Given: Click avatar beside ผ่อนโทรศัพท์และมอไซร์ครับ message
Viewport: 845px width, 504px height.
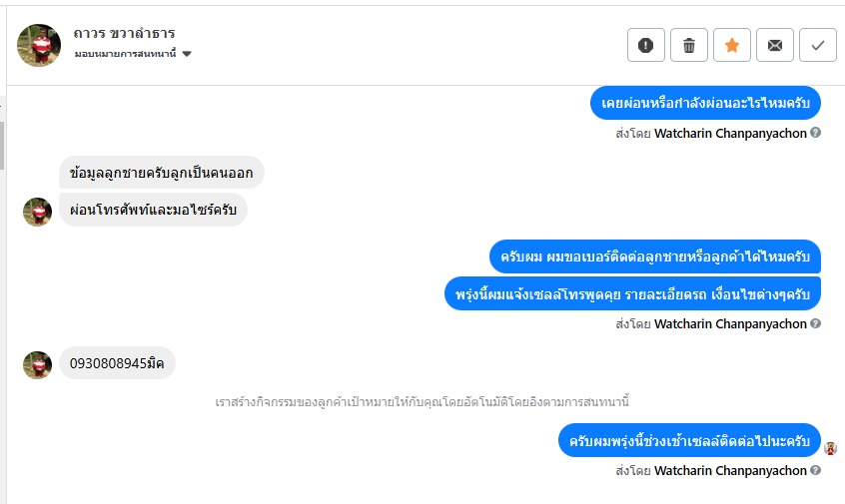Looking at the screenshot, I should [37, 212].
